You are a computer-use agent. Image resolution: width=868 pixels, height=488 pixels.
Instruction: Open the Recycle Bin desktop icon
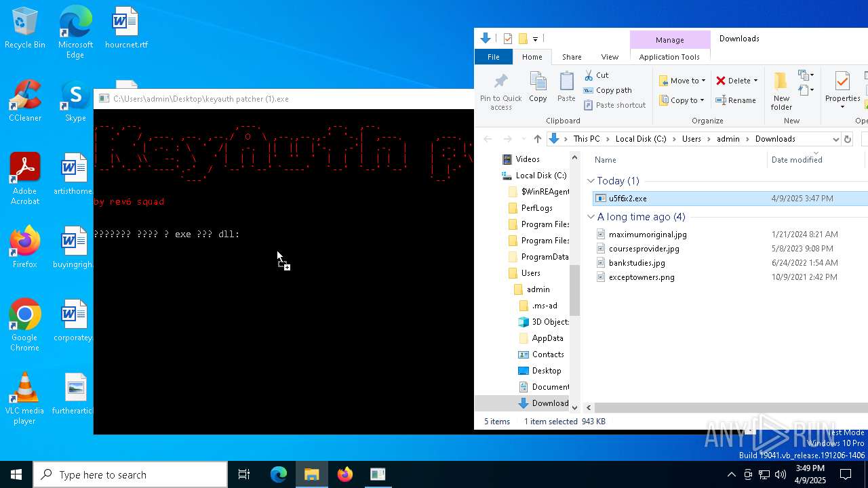point(25,28)
